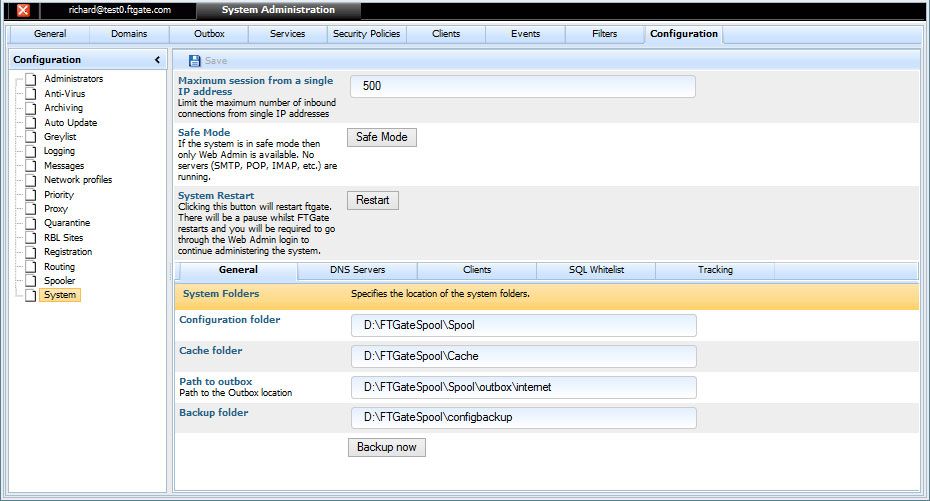The height and width of the screenshot is (501, 930).
Task: Click the document icon beside Messages
Action: tap(31, 166)
